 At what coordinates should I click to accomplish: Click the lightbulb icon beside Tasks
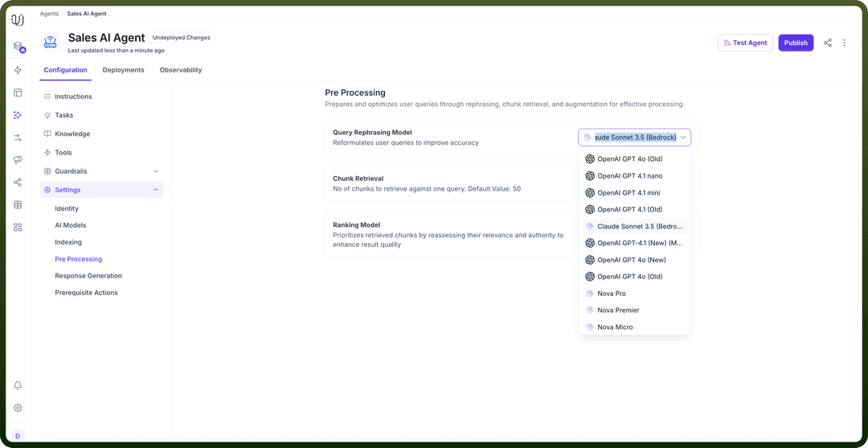pos(47,115)
